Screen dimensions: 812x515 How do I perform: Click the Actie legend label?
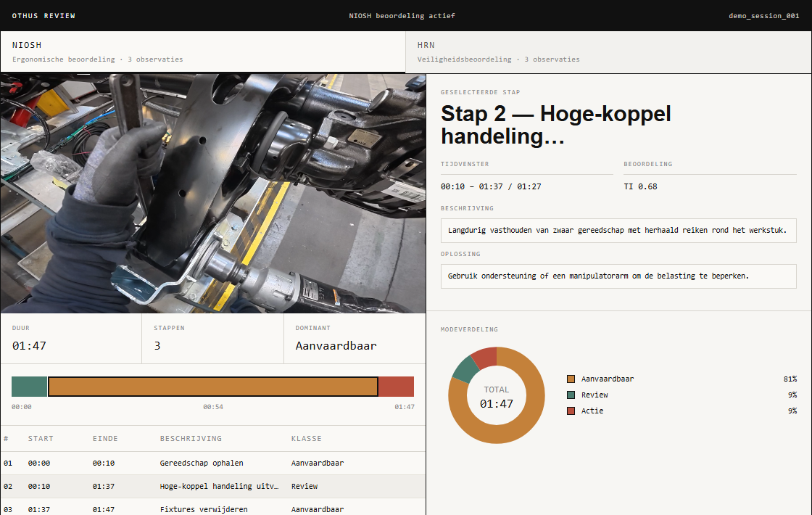coord(592,411)
